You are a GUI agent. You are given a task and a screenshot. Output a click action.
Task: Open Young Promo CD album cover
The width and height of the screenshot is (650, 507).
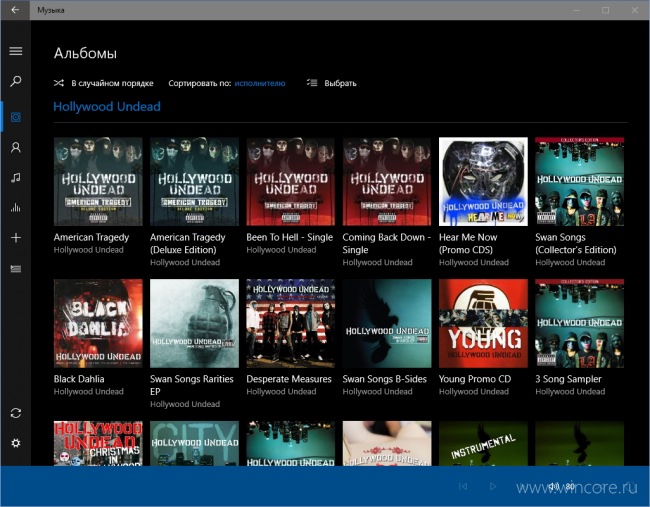(483, 323)
